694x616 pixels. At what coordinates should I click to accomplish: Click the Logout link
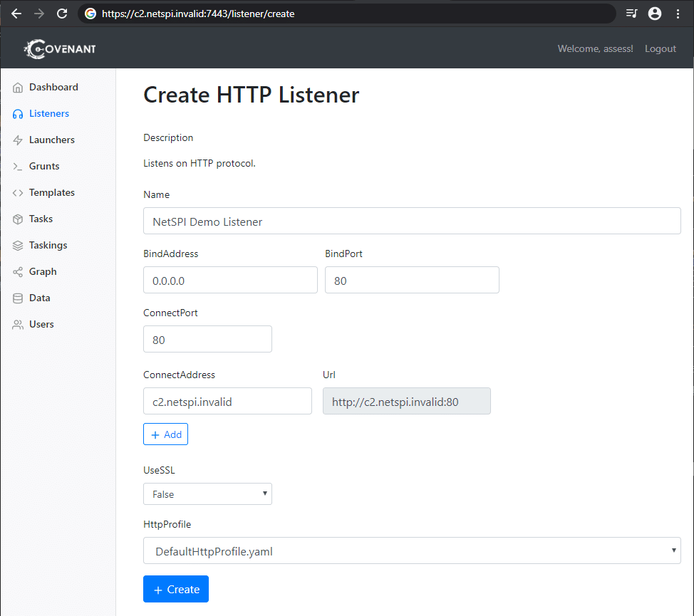tap(661, 48)
